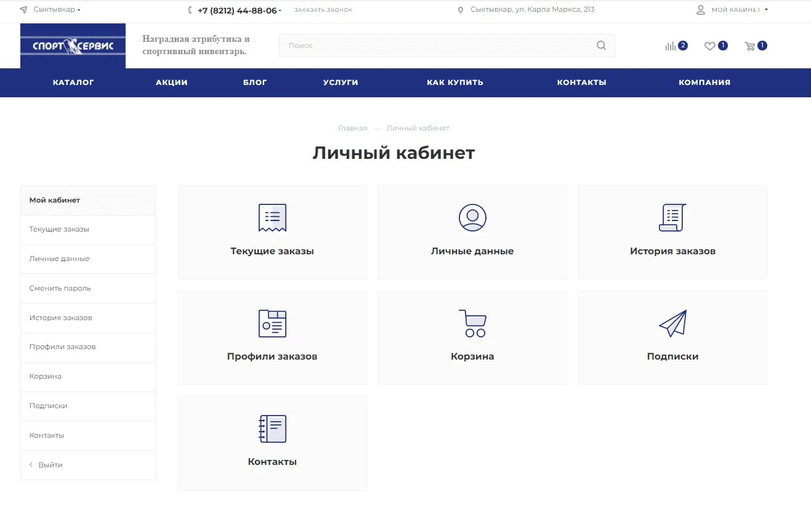Image resolution: width=811 pixels, height=532 pixels.
Task: Click the Контакты notebook icon
Action: click(x=272, y=429)
